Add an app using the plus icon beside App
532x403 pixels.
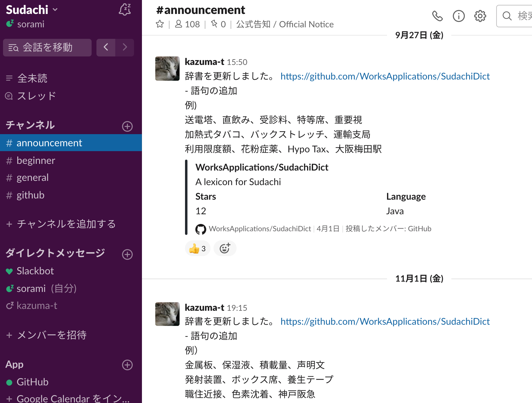127,365
